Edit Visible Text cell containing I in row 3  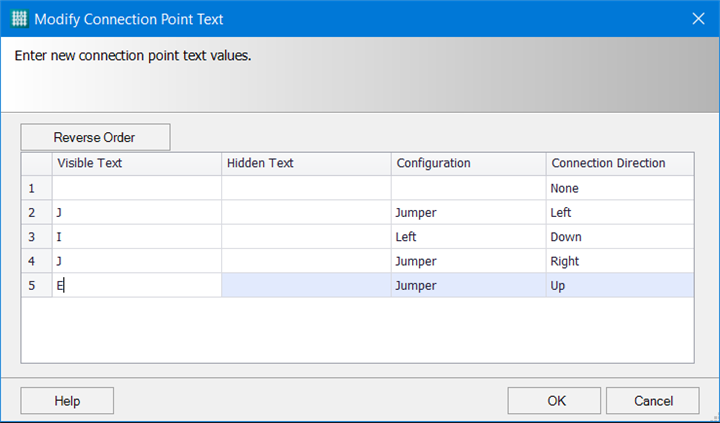point(136,237)
